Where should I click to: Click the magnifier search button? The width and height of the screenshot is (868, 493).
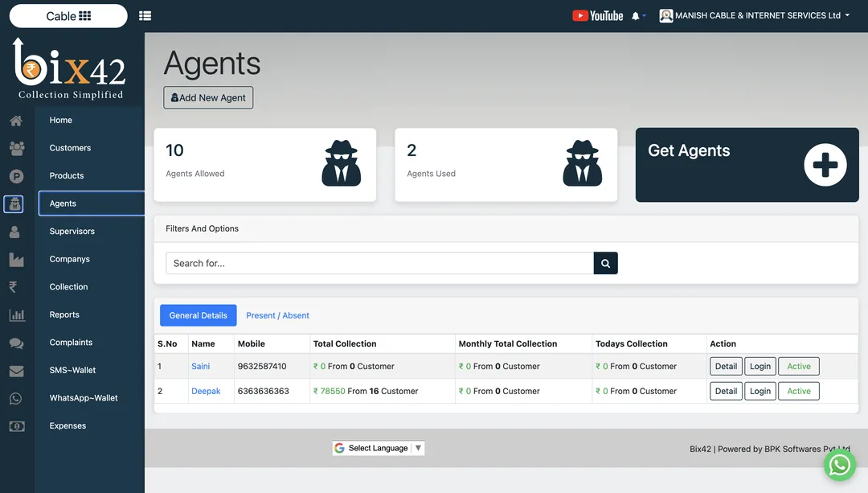606,263
